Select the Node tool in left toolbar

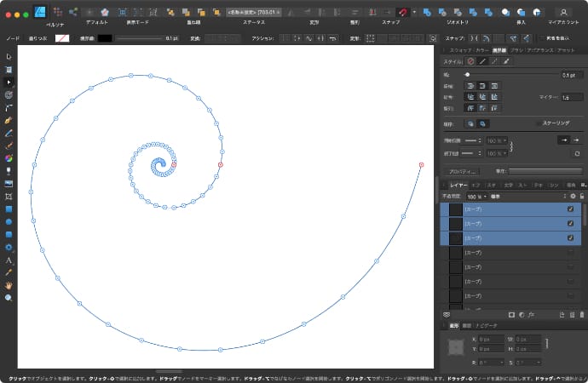click(9, 82)
